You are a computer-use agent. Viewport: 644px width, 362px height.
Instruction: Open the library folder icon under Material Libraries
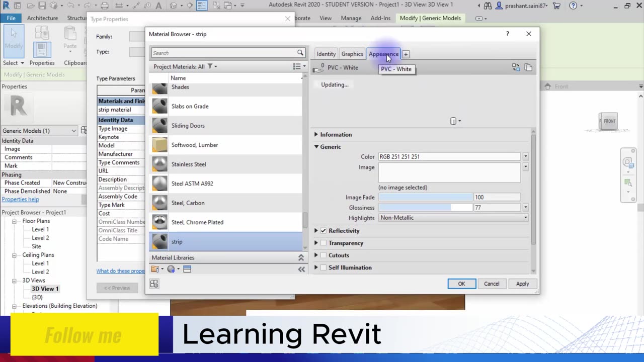pos(155,269)
